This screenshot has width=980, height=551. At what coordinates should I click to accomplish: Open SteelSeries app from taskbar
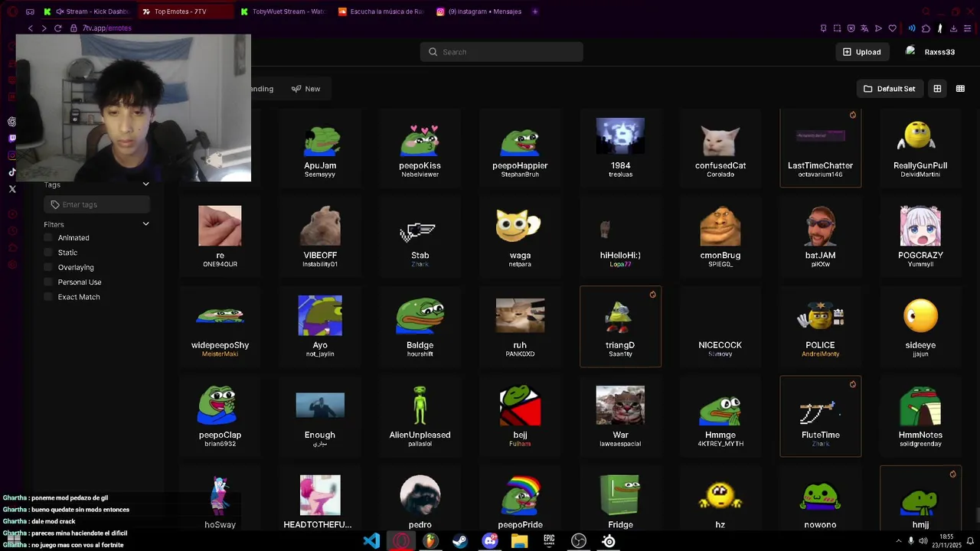point(609,541)
